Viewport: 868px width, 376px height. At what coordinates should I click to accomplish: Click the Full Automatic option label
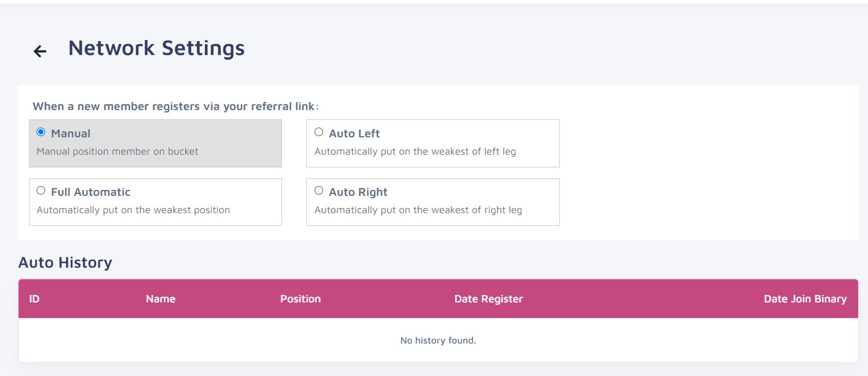point(91,192)
